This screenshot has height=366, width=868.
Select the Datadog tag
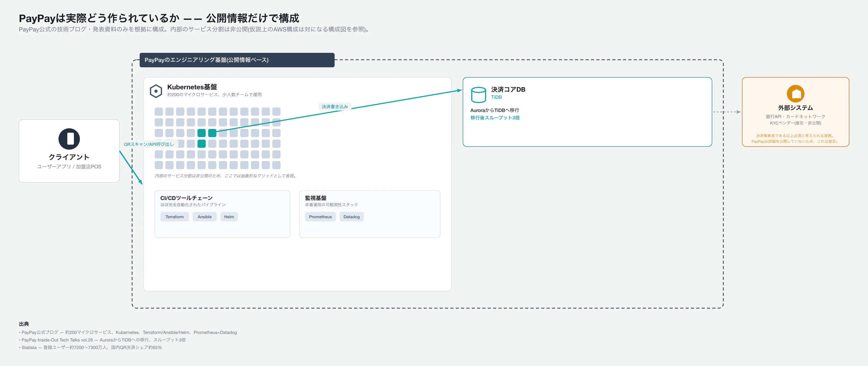coord(352,217)
